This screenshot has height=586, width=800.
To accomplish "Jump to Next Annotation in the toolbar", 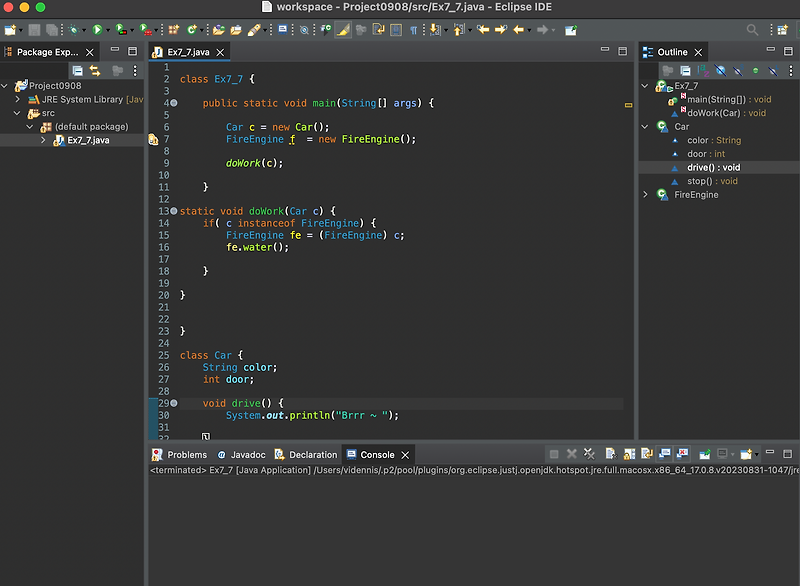I will 435,30.
